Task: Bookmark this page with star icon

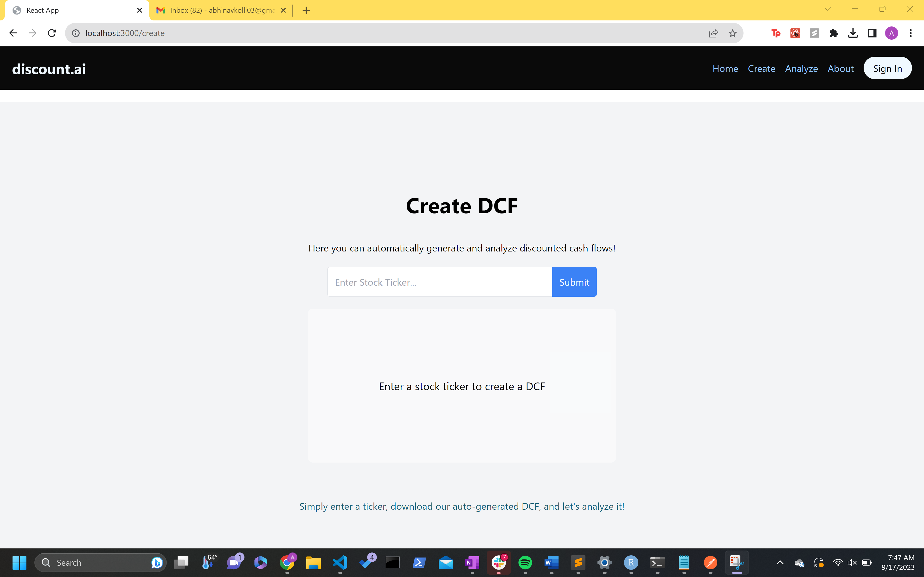Action: click(x=732, y=33)
